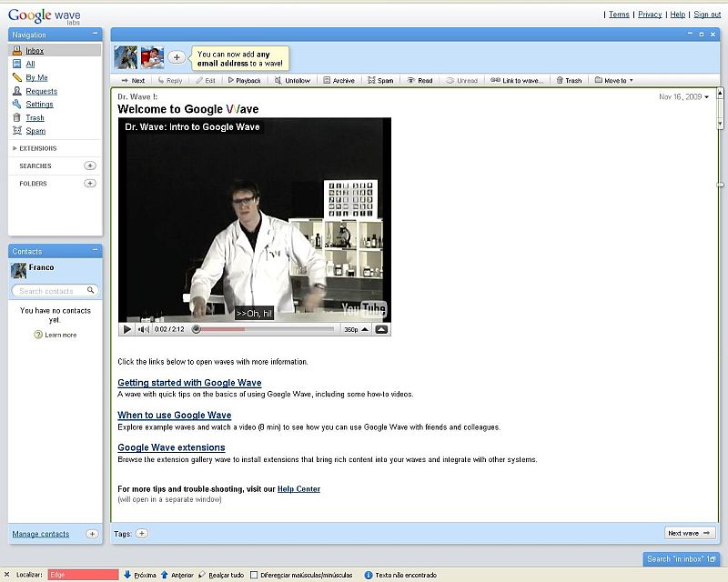Open the Move to dropdown
Viewport: 728px width, 582px height.
coord(614,81)
